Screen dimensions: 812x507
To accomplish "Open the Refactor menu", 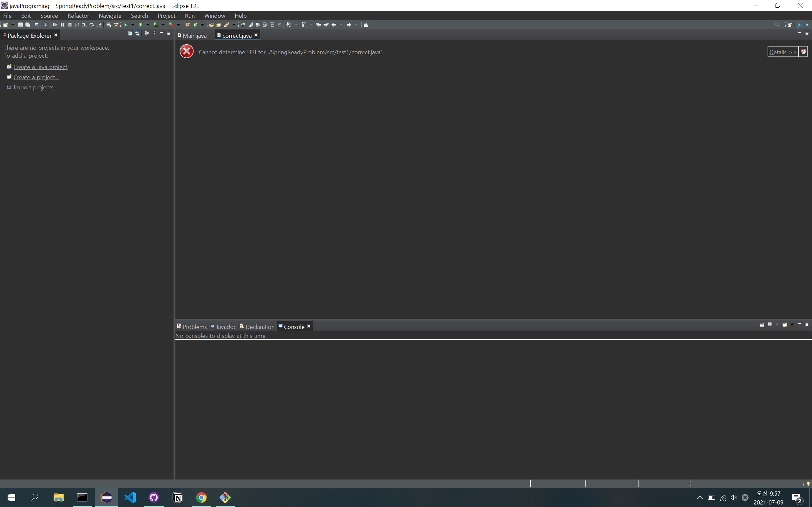I will 78,16.
